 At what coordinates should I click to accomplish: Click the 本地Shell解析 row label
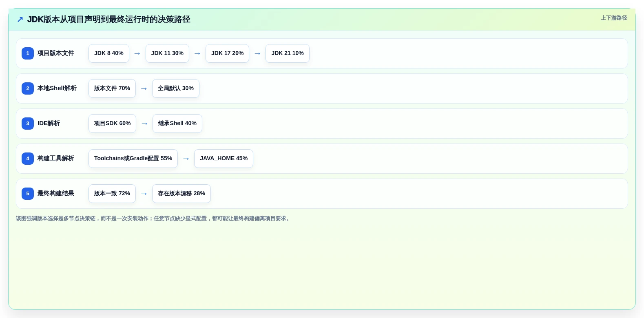pos(57,88)
